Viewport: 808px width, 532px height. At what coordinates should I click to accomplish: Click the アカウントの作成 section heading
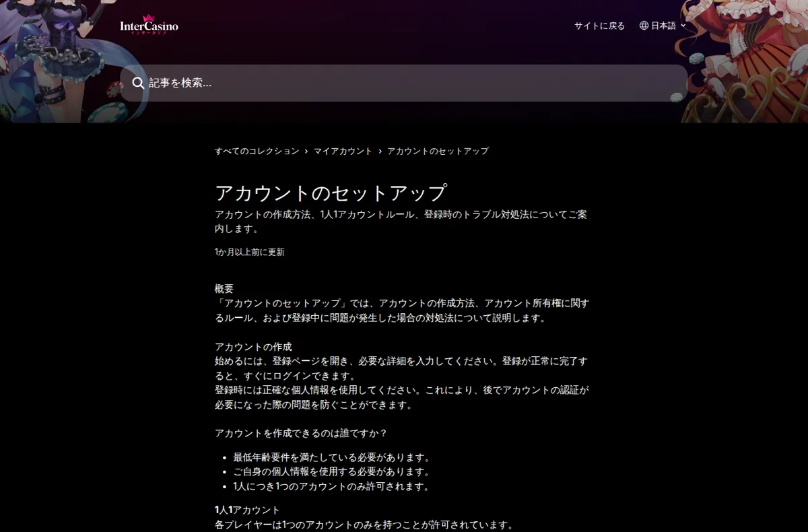253,347
